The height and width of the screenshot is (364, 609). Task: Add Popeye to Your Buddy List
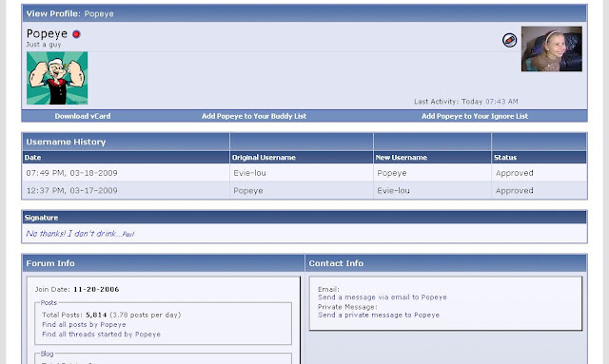tap(254, 116)
